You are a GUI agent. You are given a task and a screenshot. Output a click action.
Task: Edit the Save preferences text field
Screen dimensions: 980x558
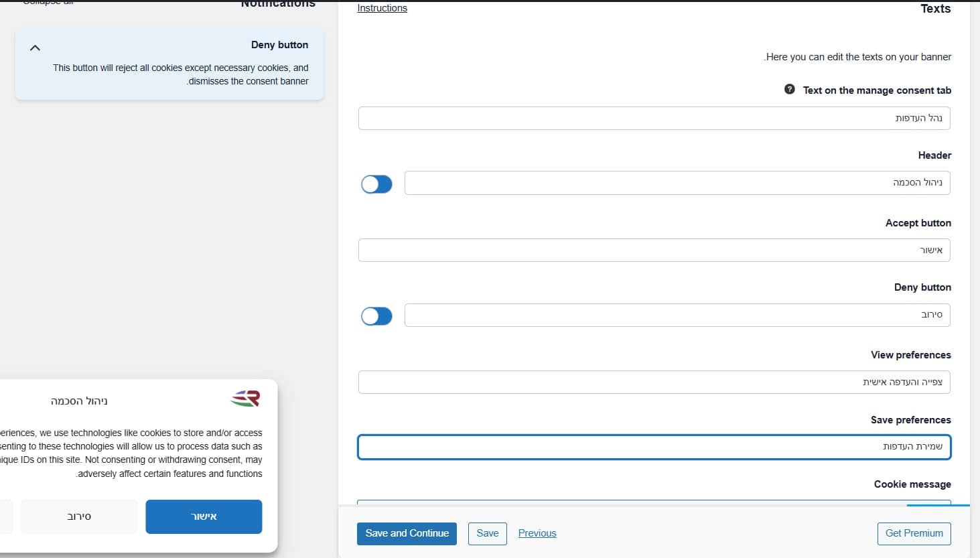click(x=654, y=447)
